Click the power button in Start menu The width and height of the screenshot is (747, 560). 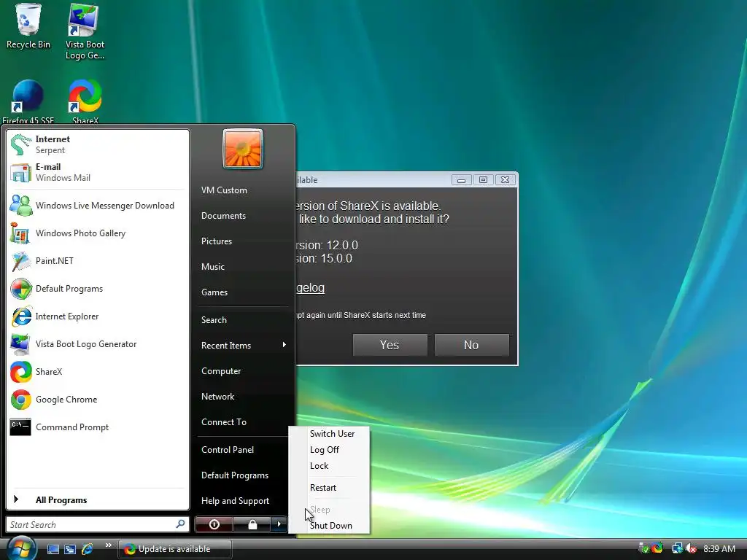pyautogui.click(x=214, y=524)
